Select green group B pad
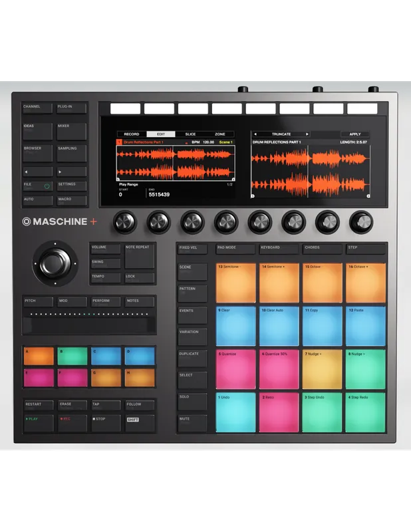 pos(72,356)
